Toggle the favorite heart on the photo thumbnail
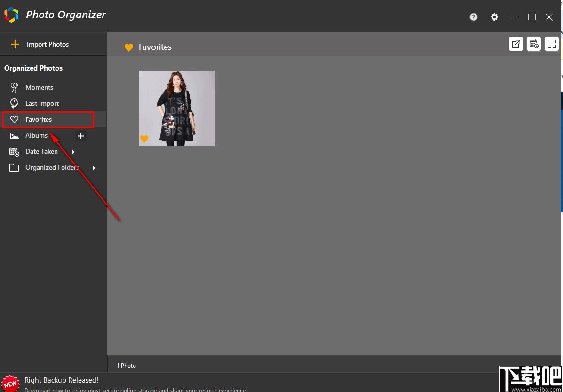 [144, 139]
